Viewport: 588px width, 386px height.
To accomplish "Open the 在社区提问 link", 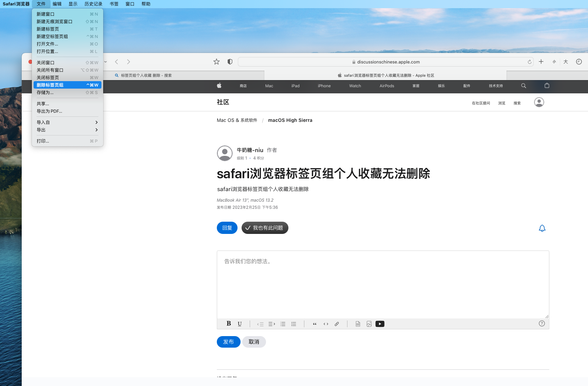I will pyautogui.click(x=481, y=103).
